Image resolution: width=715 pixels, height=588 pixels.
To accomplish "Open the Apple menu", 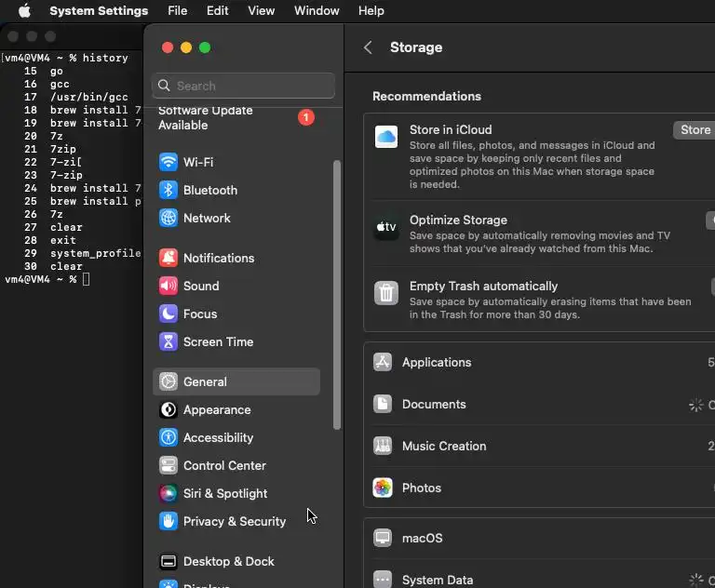I will (x=25, y=11).
